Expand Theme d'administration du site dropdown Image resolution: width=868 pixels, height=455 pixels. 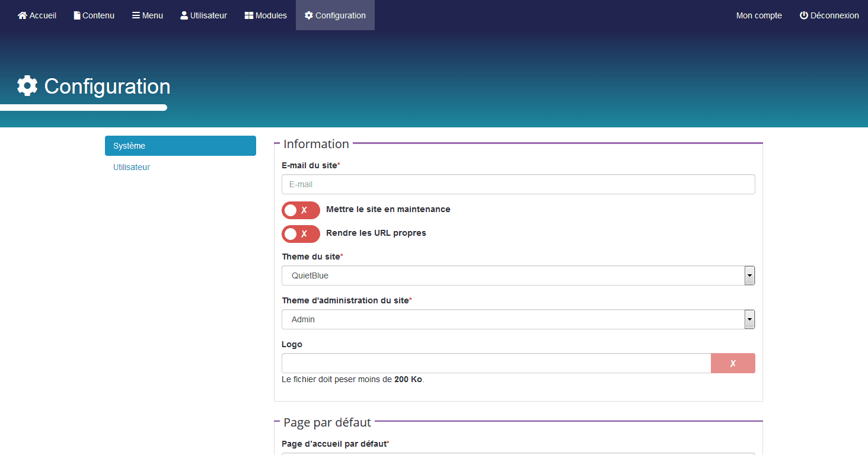(x=518, y=319)
